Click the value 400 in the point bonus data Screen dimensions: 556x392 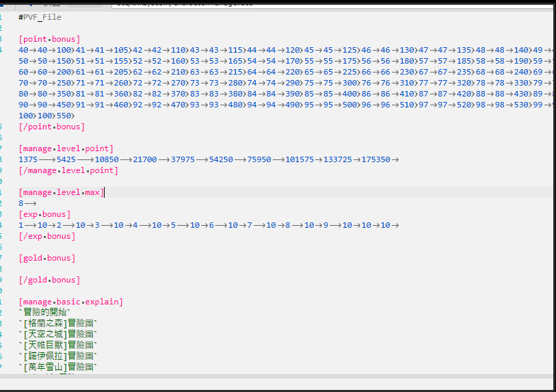349,94
